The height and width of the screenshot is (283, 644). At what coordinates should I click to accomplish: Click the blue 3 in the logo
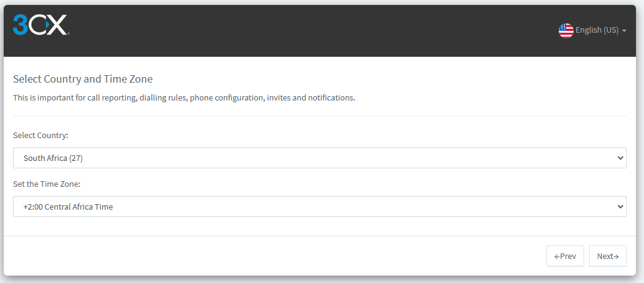[x=20, y=25]
